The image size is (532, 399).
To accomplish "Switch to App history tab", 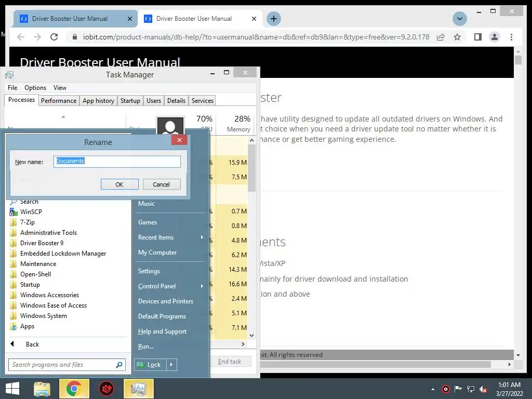I will pos(98,101).
